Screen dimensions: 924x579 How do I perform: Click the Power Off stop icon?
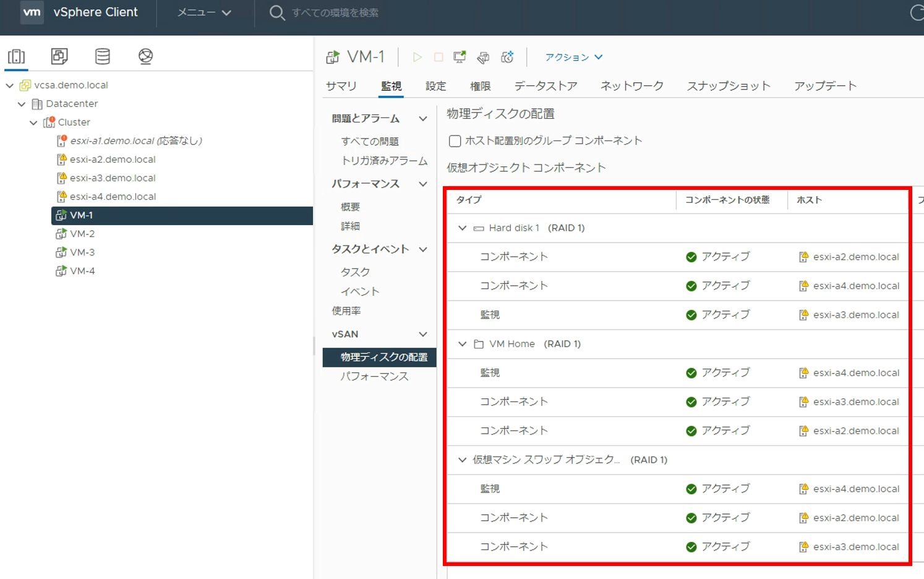click(438, 57)
